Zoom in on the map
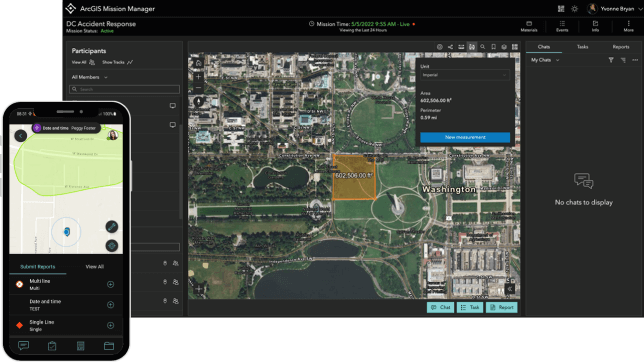The width and height of the screenshot is (644, 363). click(198, 77)
